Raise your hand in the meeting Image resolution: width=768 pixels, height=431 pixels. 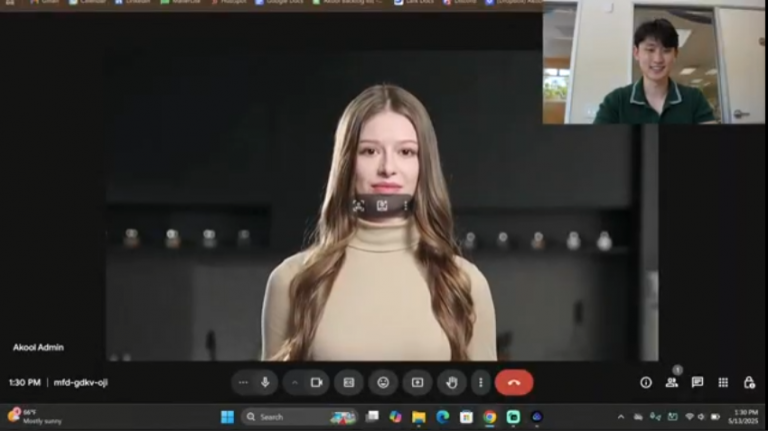pos(451,382)
